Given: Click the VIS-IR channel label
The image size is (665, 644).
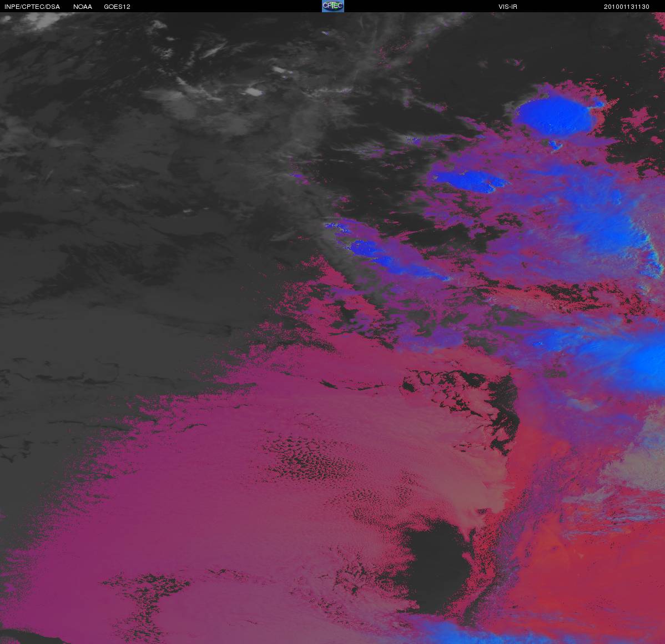Looking at the screenshot, I should pos(508,7).
